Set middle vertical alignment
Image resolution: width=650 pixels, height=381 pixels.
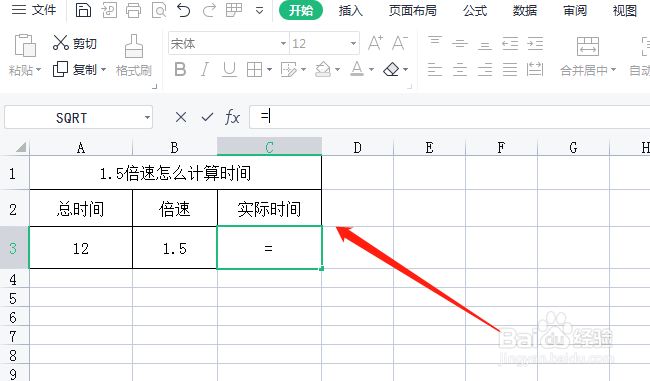(460, 43)
